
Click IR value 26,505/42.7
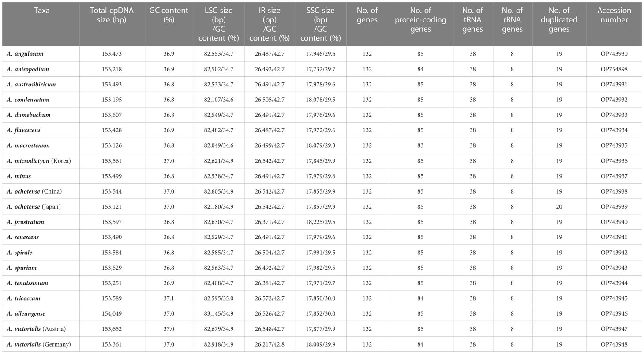270,100
